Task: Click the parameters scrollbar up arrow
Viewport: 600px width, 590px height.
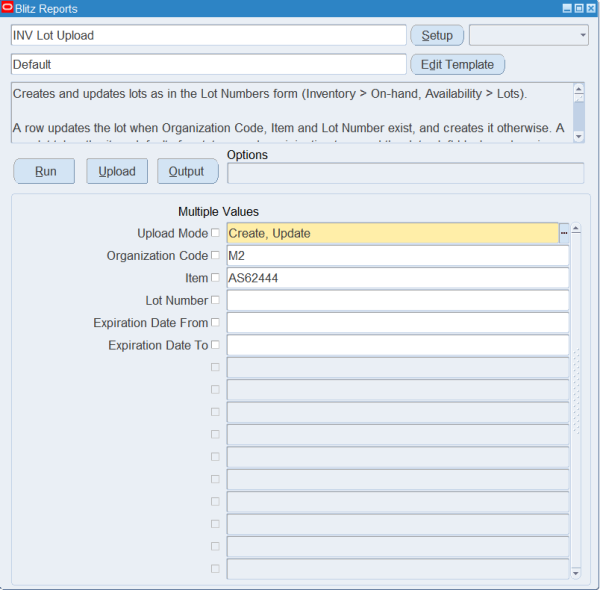Action: [576, 229]
